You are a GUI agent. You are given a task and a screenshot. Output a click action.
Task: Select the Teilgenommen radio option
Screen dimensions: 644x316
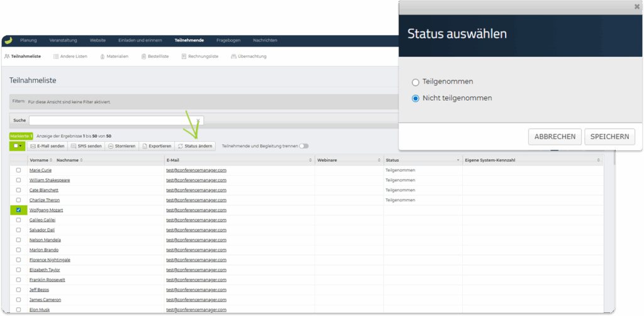(415, 82)
